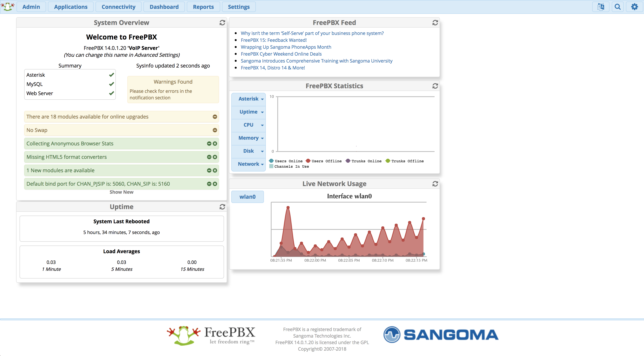Open 'FreePBX Cyber Weekend Online Deals' link
This screenshot has width=644, height=356.
(281, 54)
